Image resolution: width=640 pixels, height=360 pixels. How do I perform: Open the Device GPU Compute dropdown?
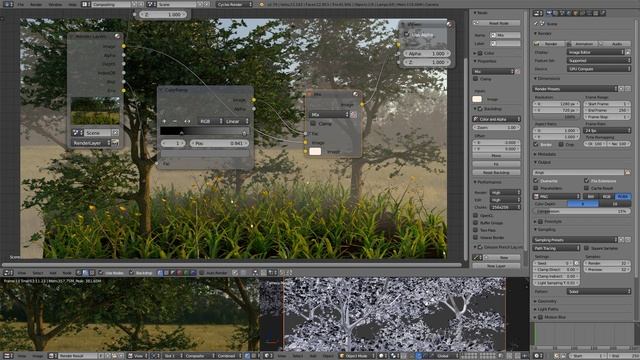click(598, 69)
